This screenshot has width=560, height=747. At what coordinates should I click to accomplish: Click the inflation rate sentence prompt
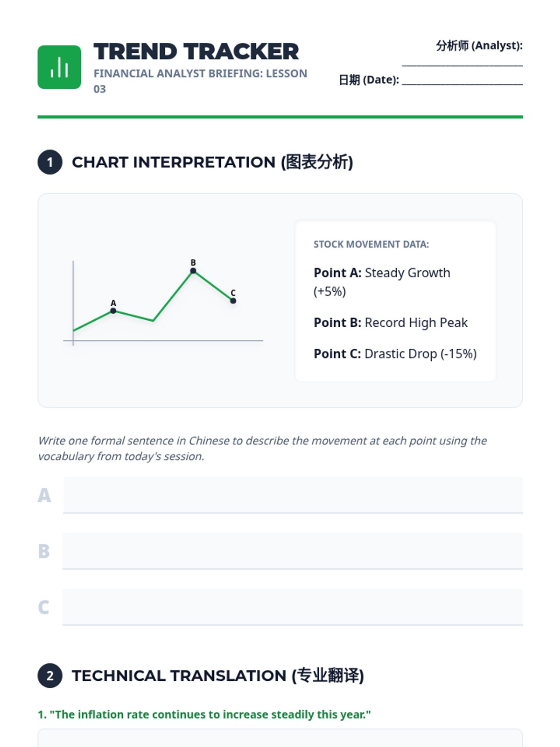point(204,714)
